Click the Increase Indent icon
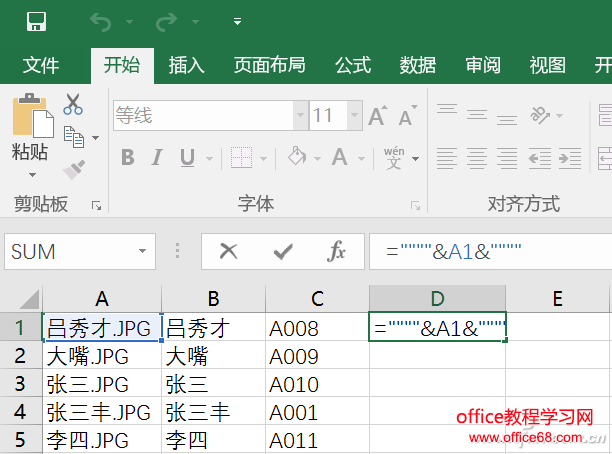The image size is (612, 454). click(570, 158)
